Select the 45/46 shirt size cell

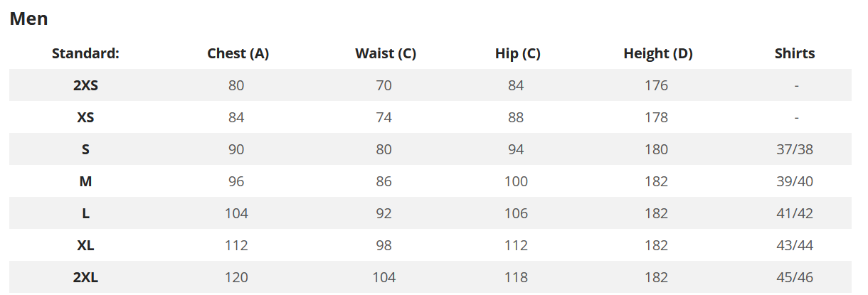(x=795, y=277)
